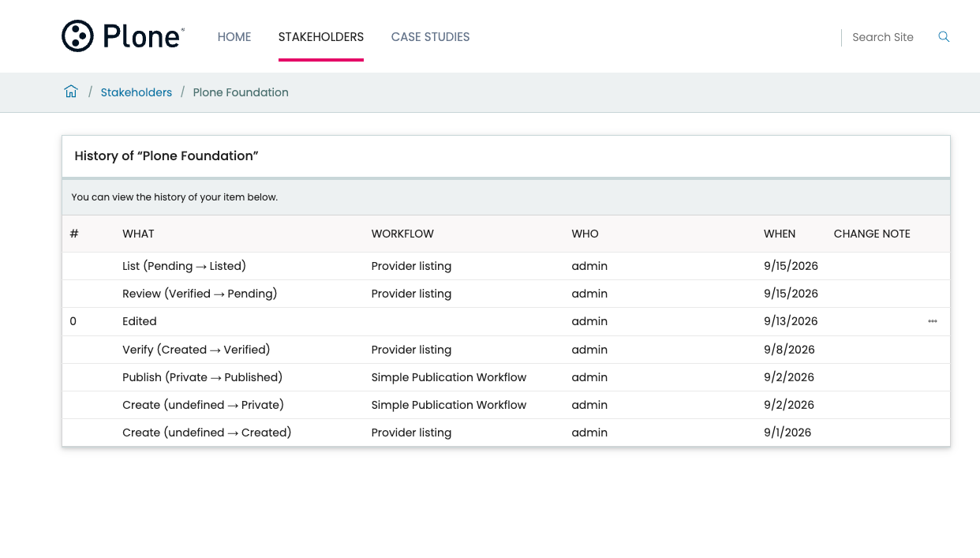Screen dimensions: 980x558
Task: Follow the Stakeholders breadcrumb link
Action: (137, 92)
